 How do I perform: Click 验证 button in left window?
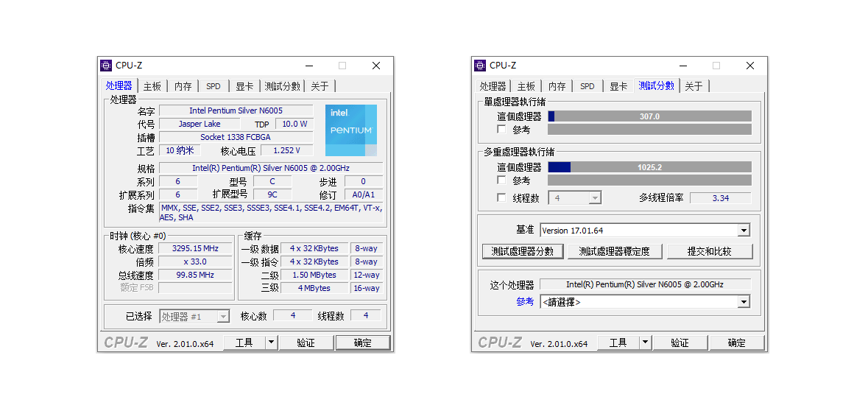pos(306,343)
